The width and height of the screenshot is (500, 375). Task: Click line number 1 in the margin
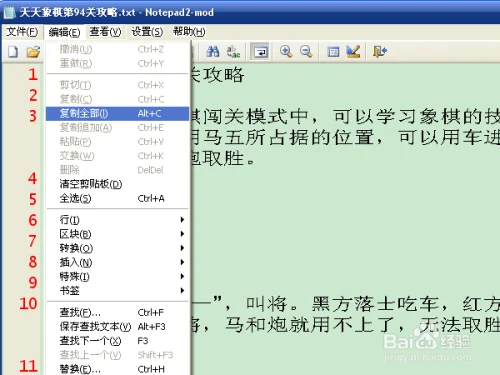click(x=33, y=74)
